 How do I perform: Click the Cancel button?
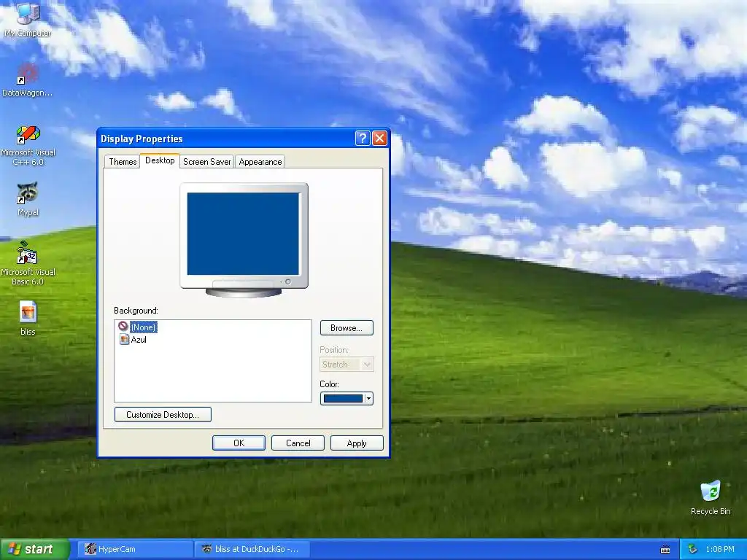coord(298,443)
